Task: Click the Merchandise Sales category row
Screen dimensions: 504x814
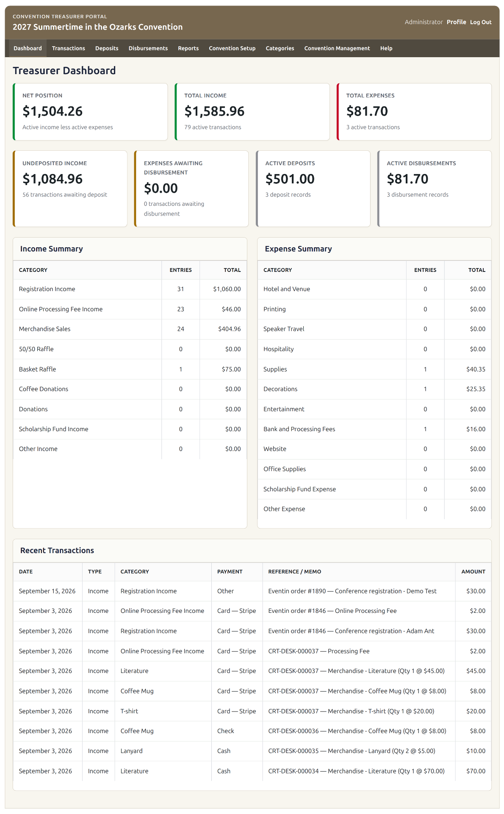Action: tap(130, 329)
